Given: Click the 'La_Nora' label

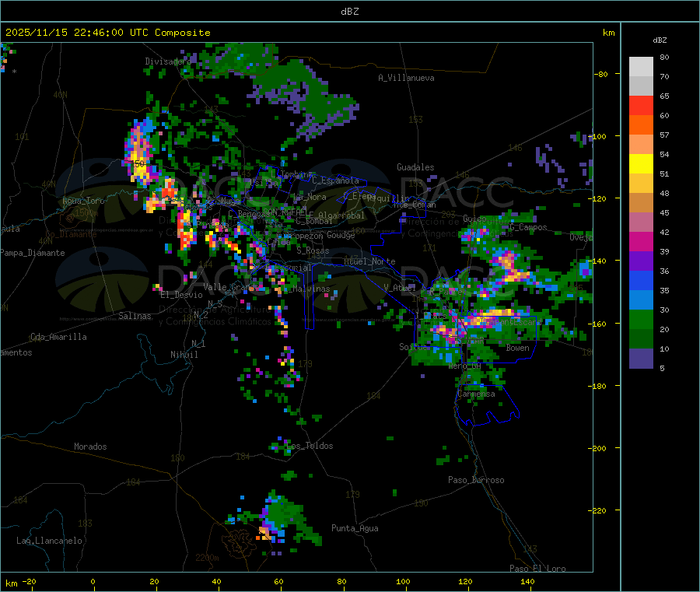Looking at the screenshot, I should (310, 197).
